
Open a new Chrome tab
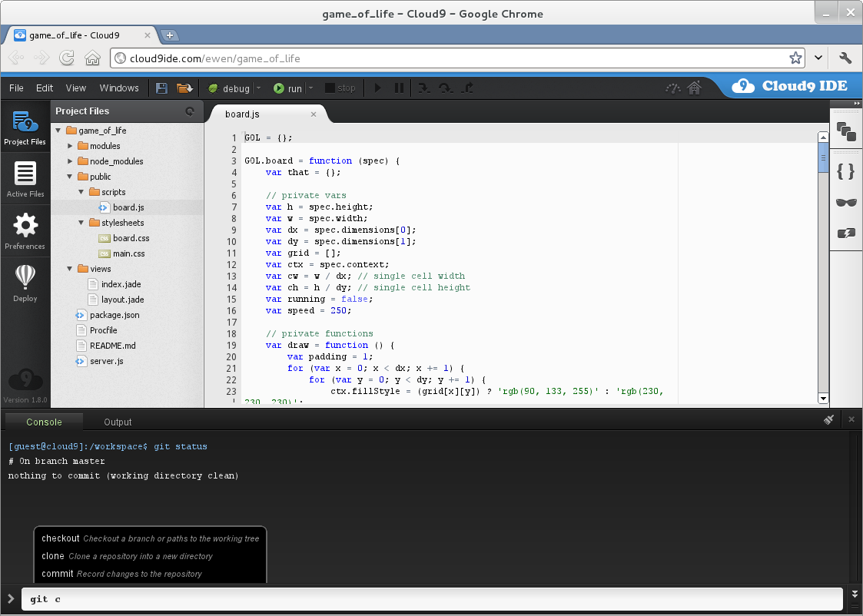tap(170, 35)
